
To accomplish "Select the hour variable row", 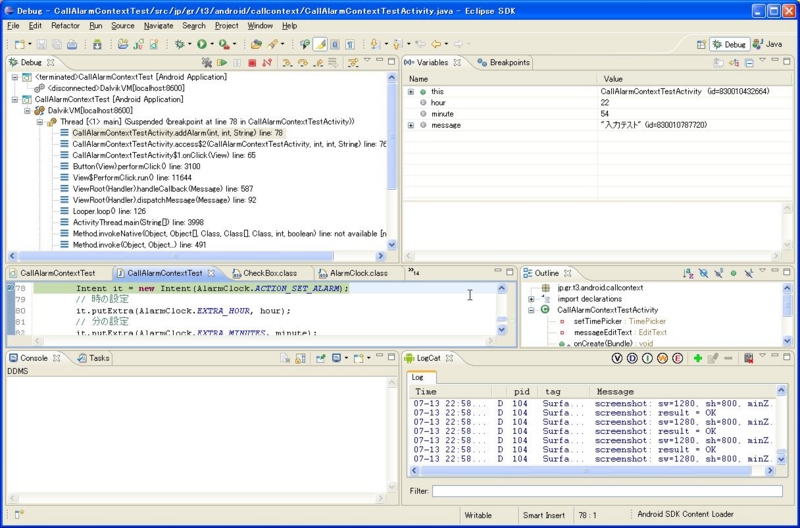I will pos(599,103).
